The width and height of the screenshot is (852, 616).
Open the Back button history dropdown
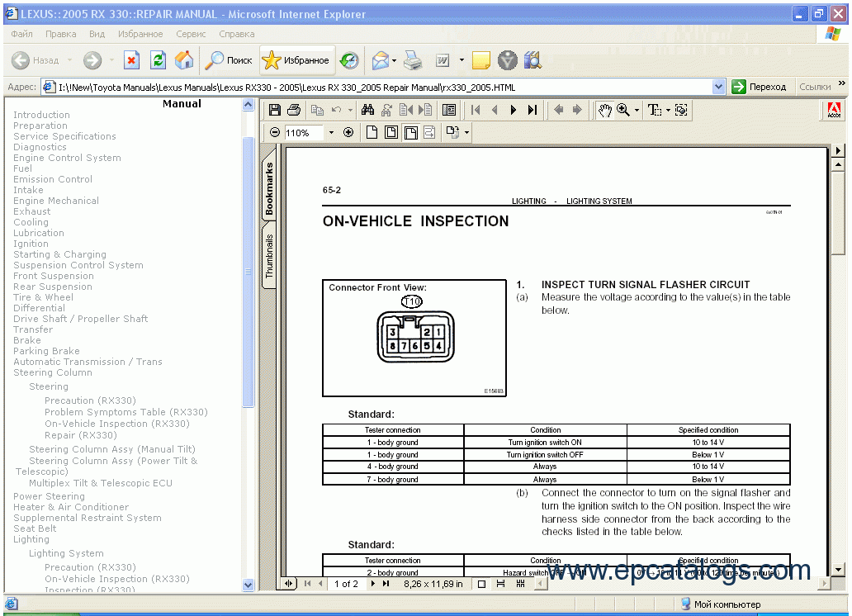pyautogui.click(x=69, y=59)
